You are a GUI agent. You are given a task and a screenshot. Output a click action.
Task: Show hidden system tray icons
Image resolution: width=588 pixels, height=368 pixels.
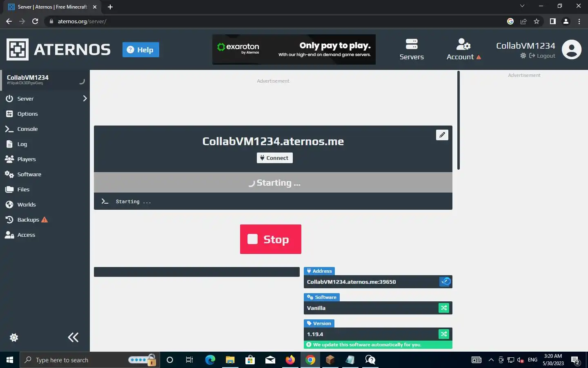(491, 360)
